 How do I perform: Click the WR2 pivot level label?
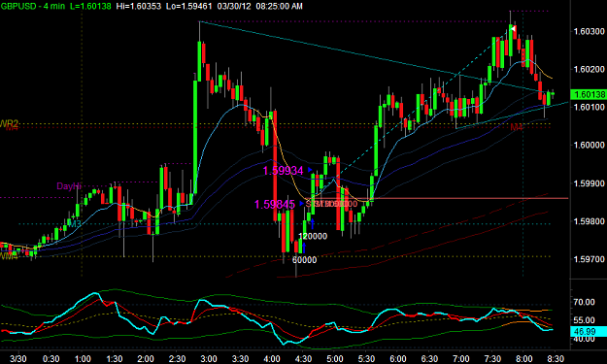(x=9, y=124)
